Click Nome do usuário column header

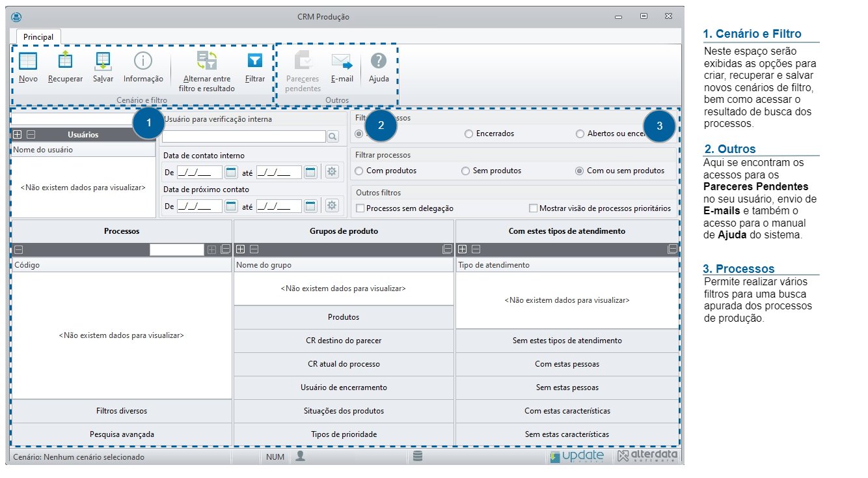coord(83,150)
